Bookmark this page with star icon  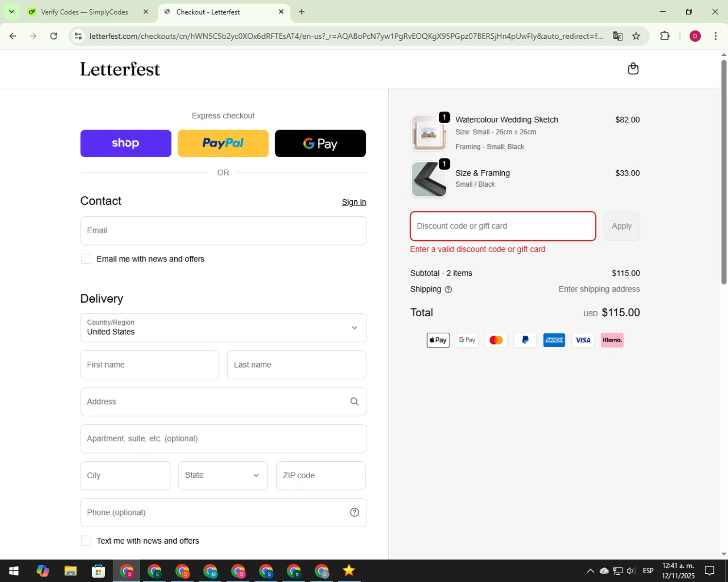[x=636, y=36]
